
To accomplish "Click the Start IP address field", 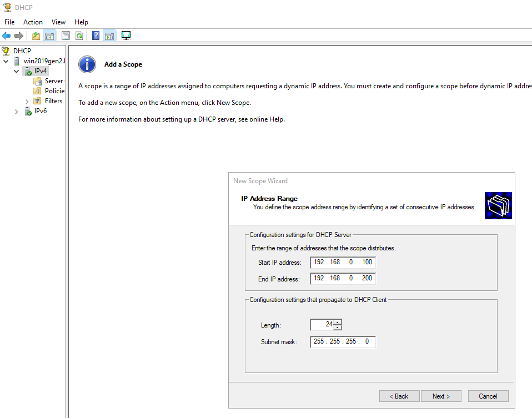I will [343, 262].
